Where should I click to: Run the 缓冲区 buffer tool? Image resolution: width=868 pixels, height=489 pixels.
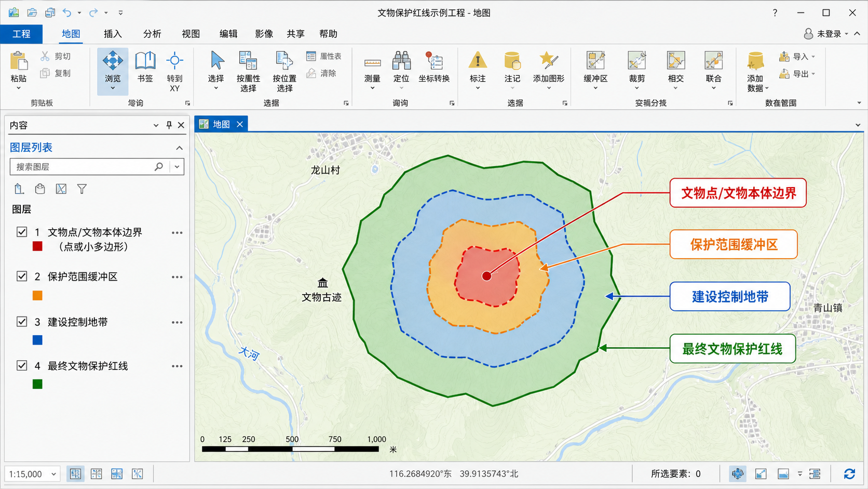point(595,67)
